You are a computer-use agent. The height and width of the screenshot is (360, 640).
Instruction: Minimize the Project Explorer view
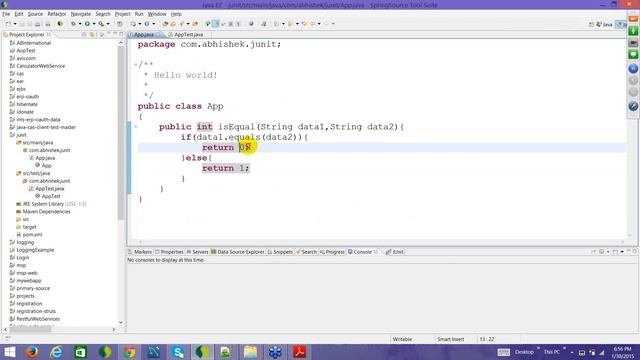(x=115, y=34)
